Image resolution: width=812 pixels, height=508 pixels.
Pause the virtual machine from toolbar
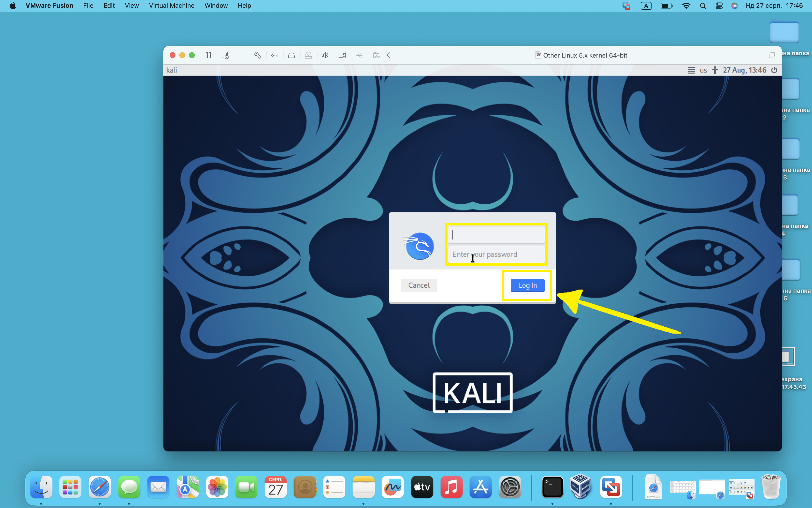click(x=208, y=55)
